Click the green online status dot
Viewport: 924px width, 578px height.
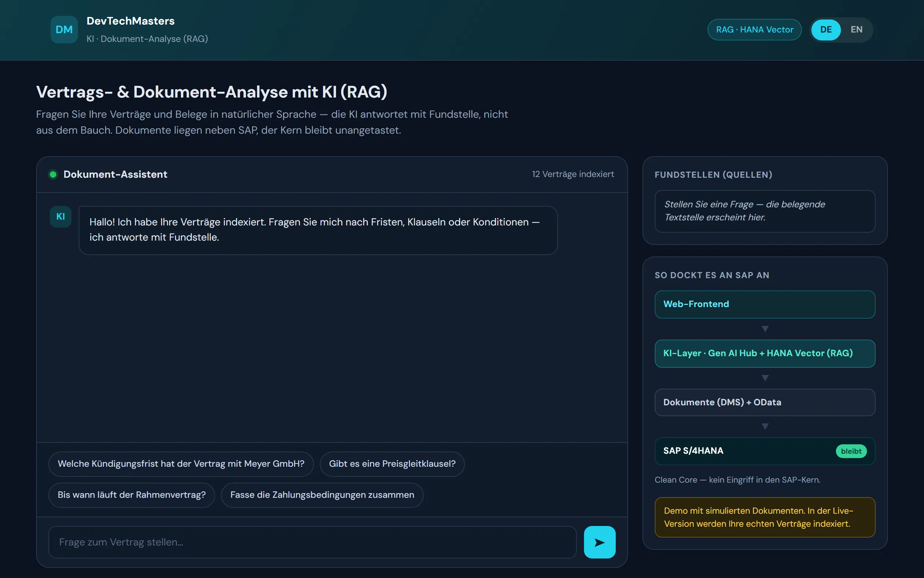53,174
